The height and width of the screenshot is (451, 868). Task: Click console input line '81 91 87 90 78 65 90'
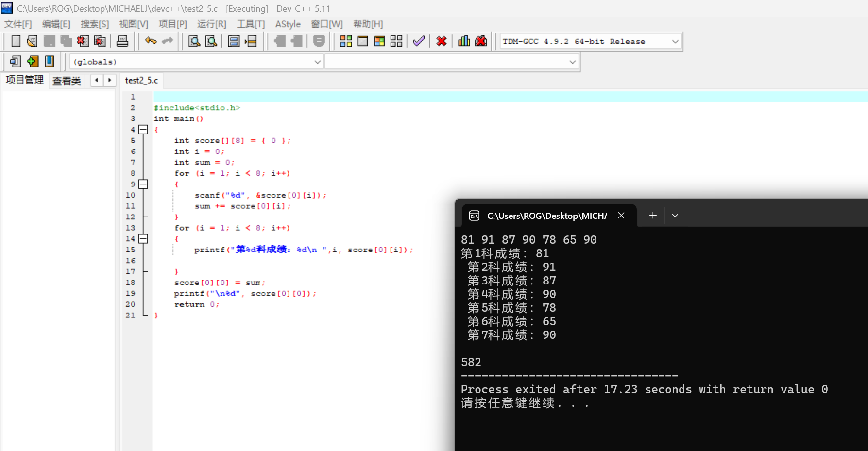point(529,240)
